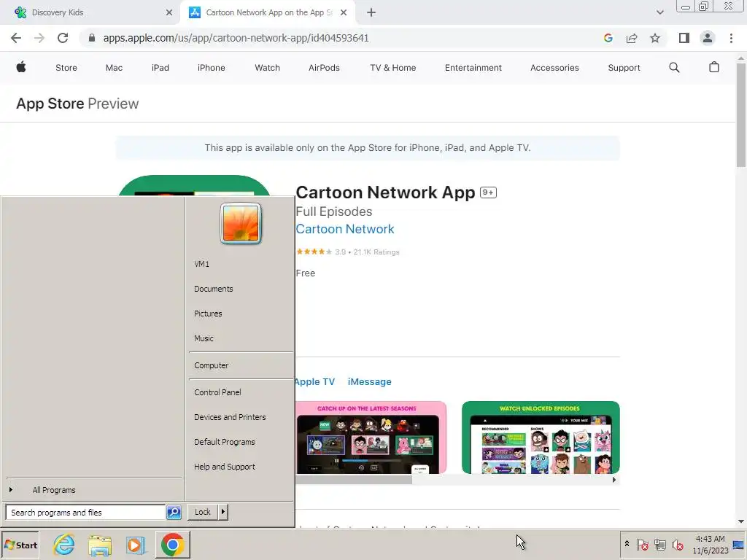
Task: Open Support in the Apple nav
Action: pos(624,68)
